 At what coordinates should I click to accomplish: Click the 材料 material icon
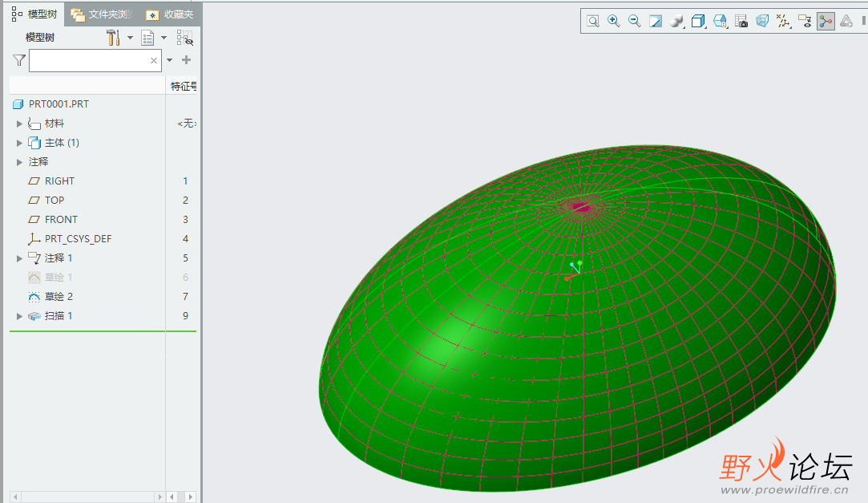(34, 124)
